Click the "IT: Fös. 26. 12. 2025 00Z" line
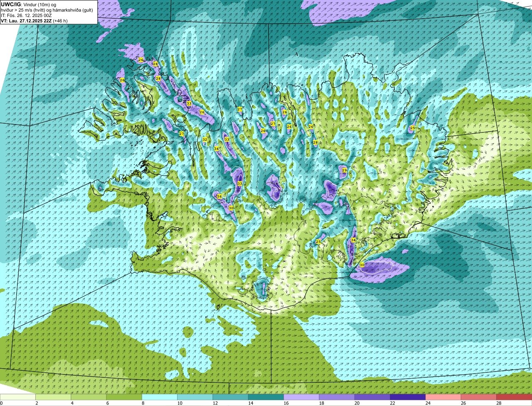532x406 pixels. coord(27,15)
